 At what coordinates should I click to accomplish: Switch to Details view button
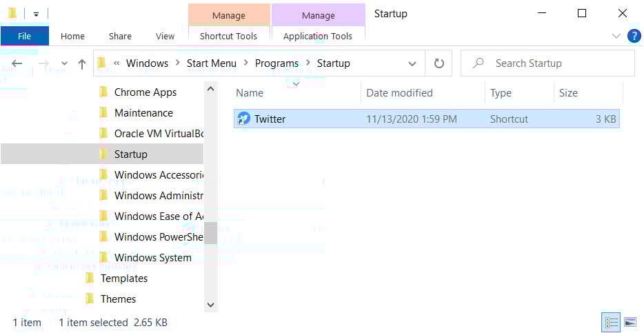pyautogui.click(x=612, y=323)
